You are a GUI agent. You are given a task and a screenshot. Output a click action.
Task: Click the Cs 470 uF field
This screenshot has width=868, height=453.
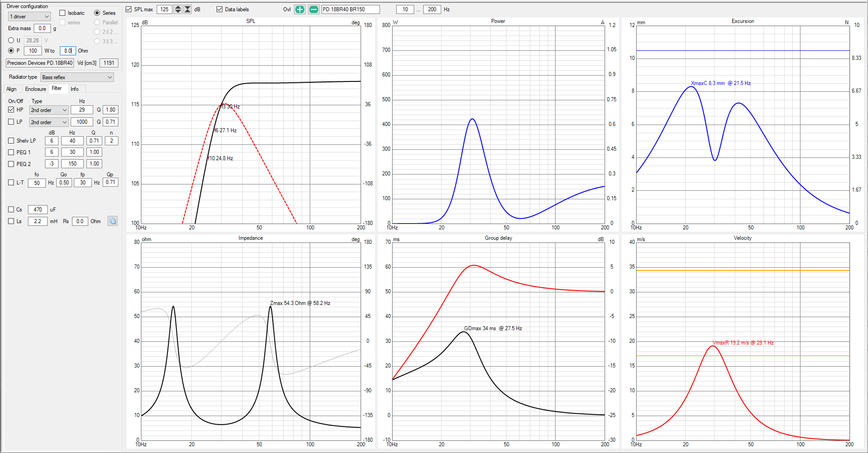coord(38,210)
